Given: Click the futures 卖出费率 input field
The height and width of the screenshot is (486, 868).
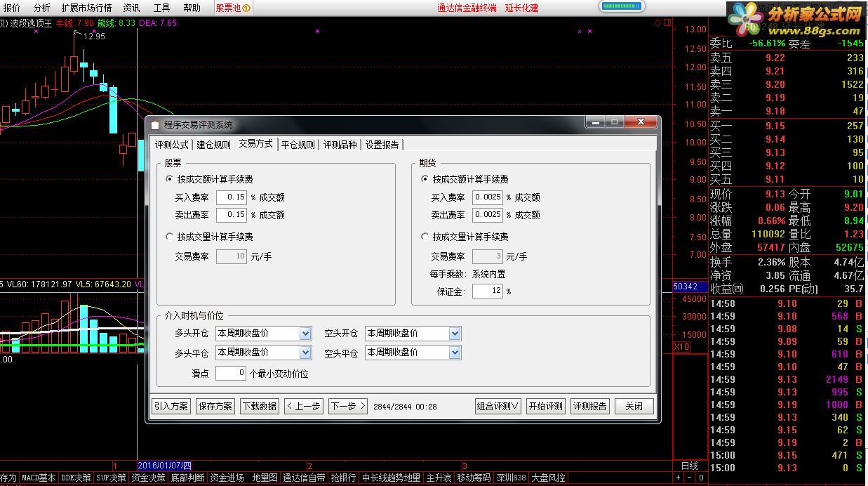Looking at the screenshot, I should point(488,214).
